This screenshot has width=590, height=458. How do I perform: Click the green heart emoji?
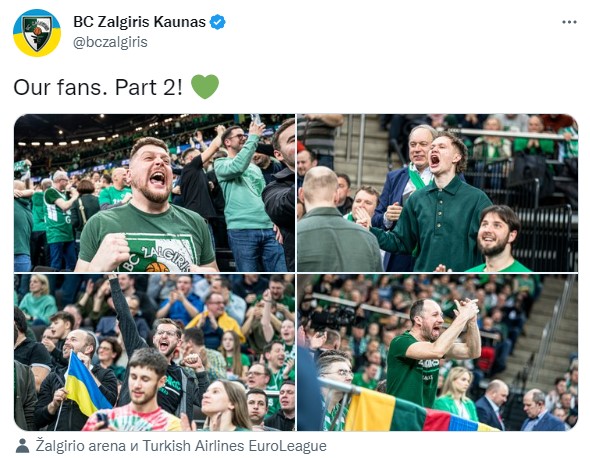coord(205,87)
